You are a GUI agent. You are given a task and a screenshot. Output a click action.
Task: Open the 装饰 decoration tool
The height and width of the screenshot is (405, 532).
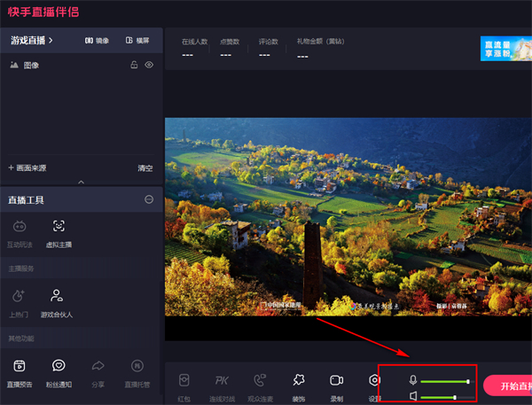(x=299, y=380)
